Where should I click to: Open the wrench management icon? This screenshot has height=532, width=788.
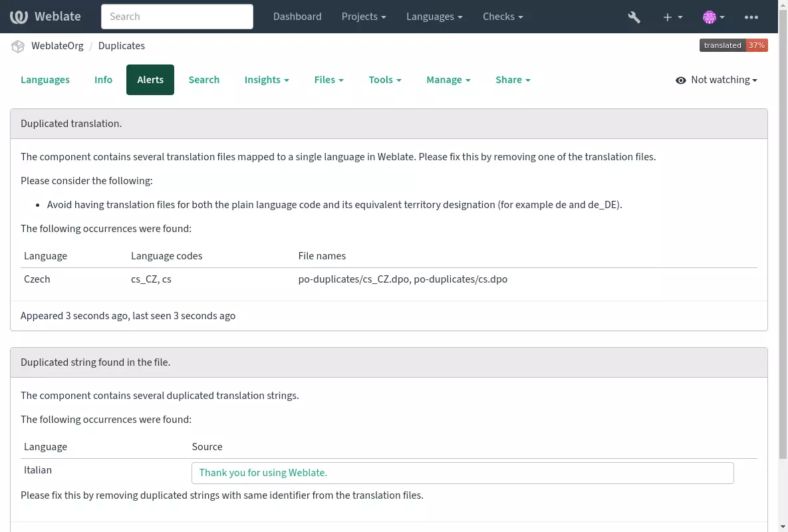click(634, 17)
